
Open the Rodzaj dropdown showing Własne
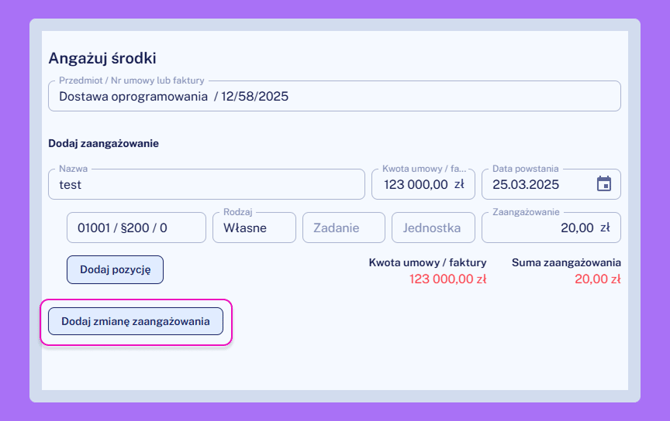pos(253,228)
